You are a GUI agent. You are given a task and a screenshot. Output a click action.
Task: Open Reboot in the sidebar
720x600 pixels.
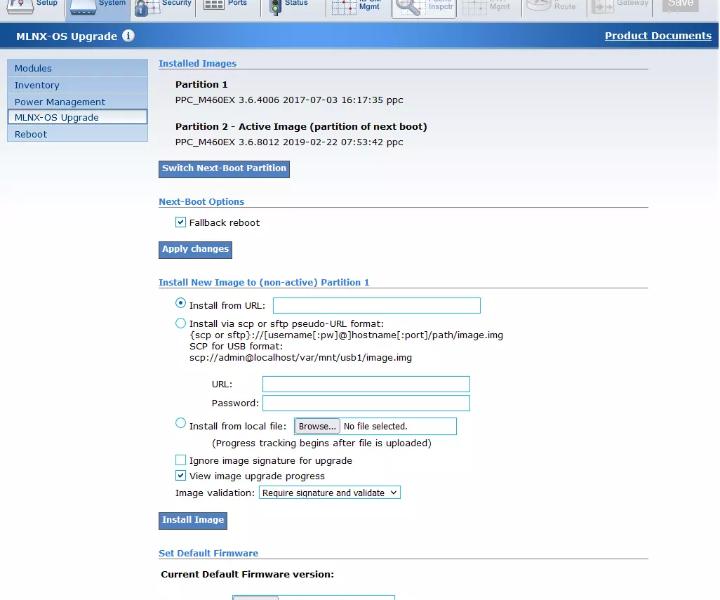77,135
